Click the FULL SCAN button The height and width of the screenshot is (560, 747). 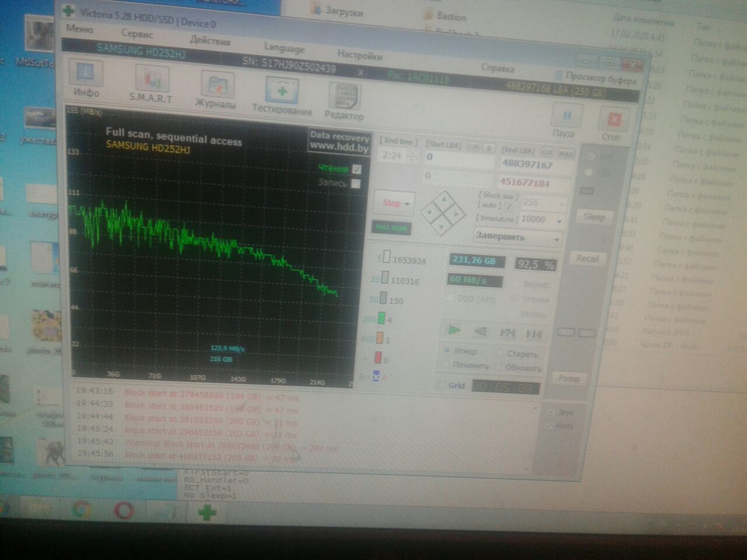coord(391,228)
